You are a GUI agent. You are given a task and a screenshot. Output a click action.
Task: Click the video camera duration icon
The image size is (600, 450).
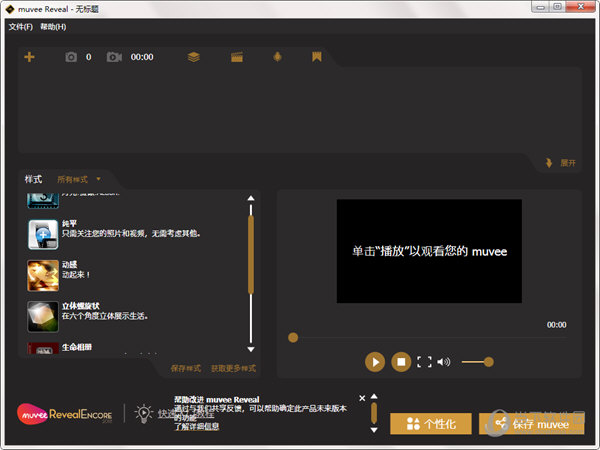pyautogui.click(x=114, y=57)
